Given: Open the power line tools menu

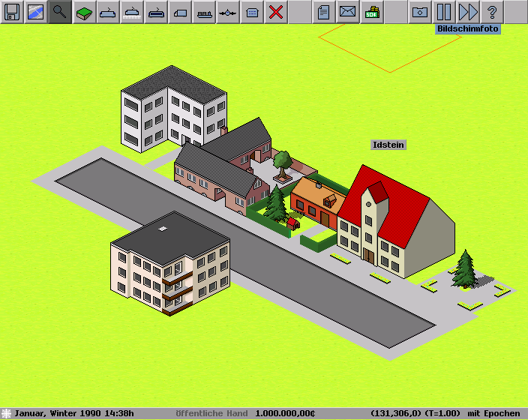Looking at the screenshot, I should point(228,12).
